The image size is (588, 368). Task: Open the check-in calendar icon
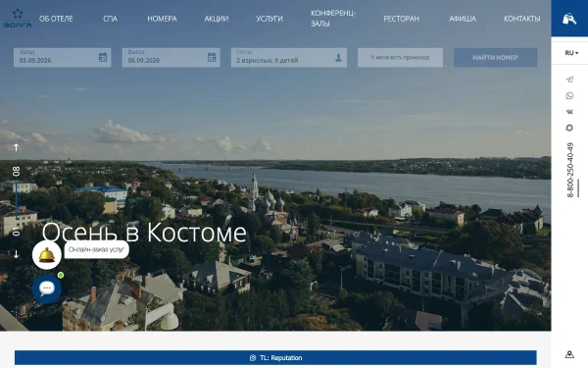tap(103, 58)
